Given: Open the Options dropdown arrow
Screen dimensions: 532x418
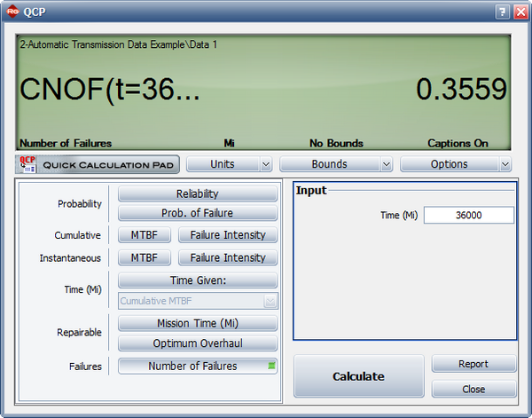Looking at the screenshot, I should point(505,165).
